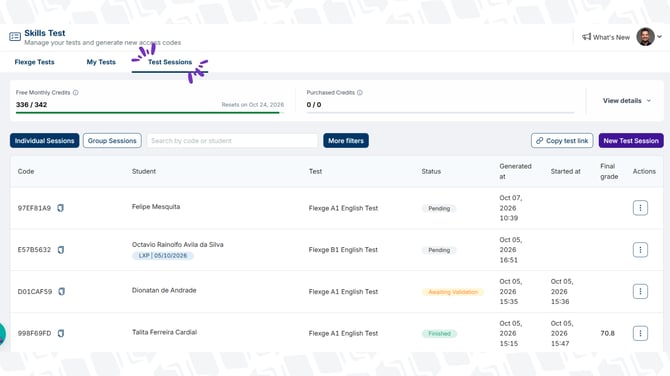The width and height of the screenshot is (670, 376).
Task: Click the Finished status badge
Action: (x=439, y=334)
